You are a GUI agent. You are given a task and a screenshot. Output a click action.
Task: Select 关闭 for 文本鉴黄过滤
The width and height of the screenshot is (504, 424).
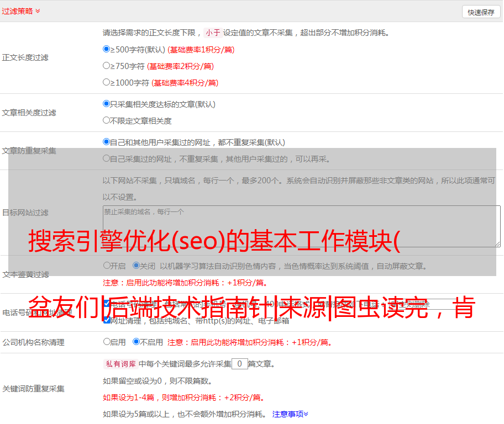tap(136, 266)
